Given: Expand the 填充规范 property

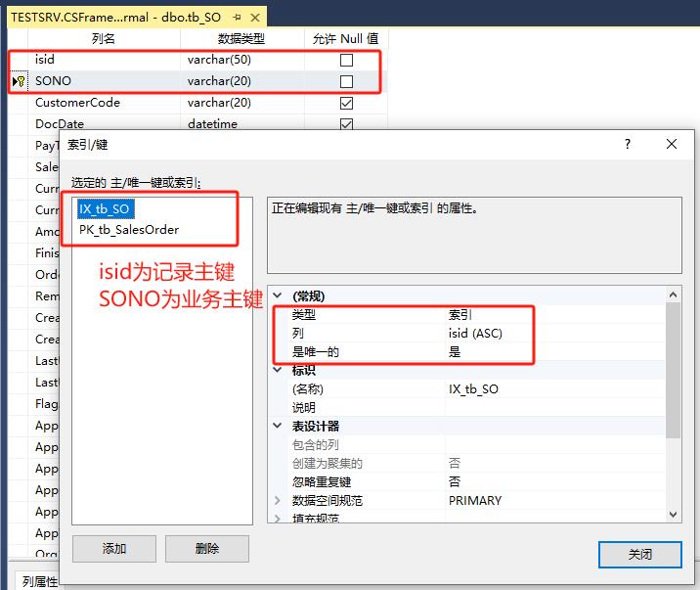Looking at the screenshot, I should [x=278, y=519].
